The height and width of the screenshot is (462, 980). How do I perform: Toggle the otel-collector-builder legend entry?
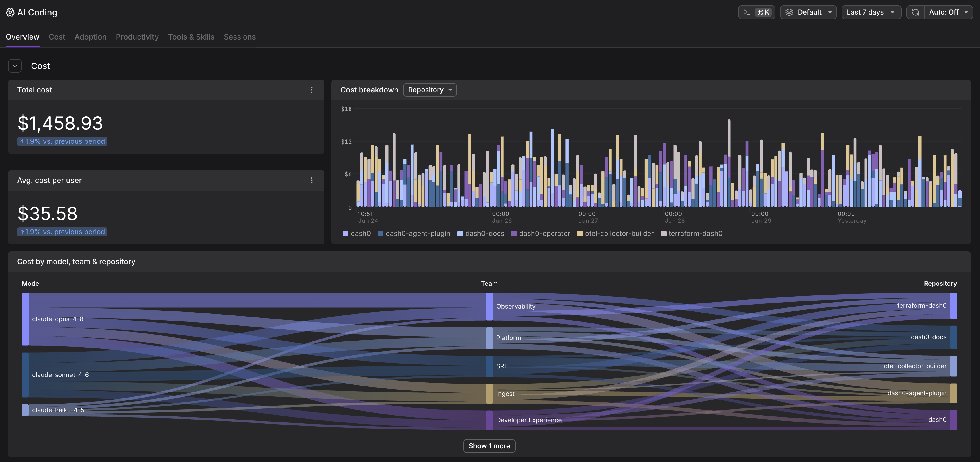(x=615, y=234)
